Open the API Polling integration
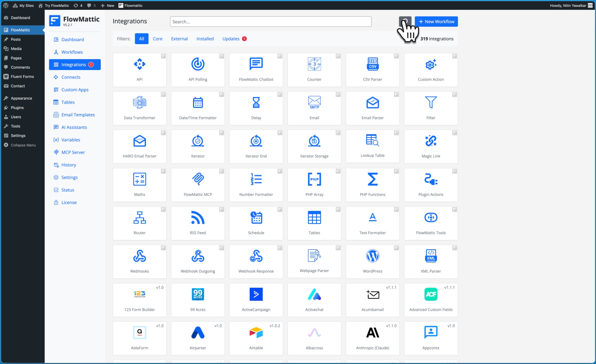 click(x=198, y=70)
